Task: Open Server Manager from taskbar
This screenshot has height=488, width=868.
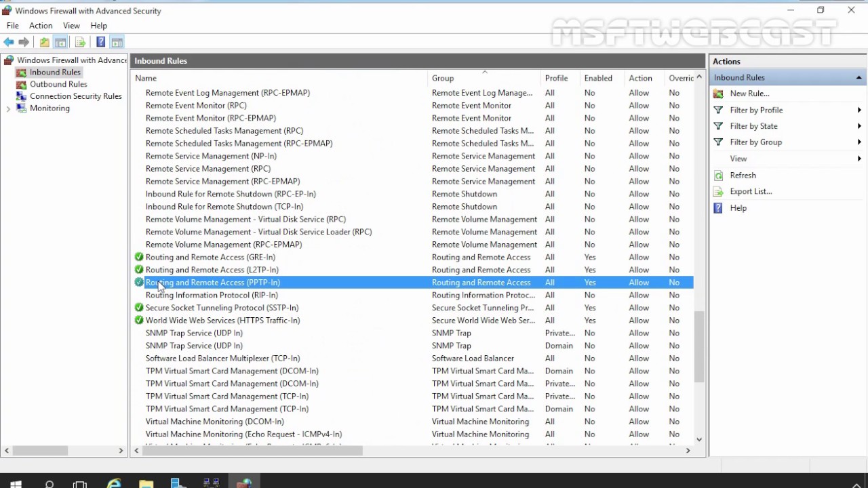Action: click(x=178, y=484)
